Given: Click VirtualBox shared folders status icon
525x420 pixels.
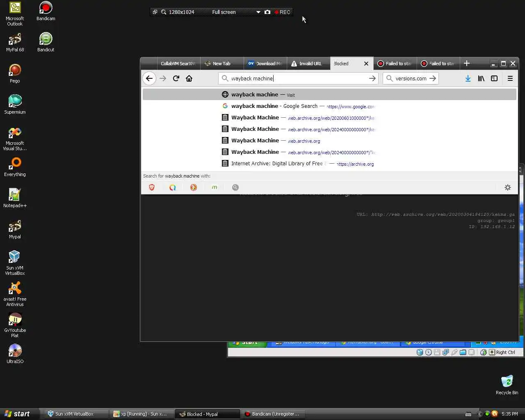Looking at the screenshot, I should coord(463,352).
